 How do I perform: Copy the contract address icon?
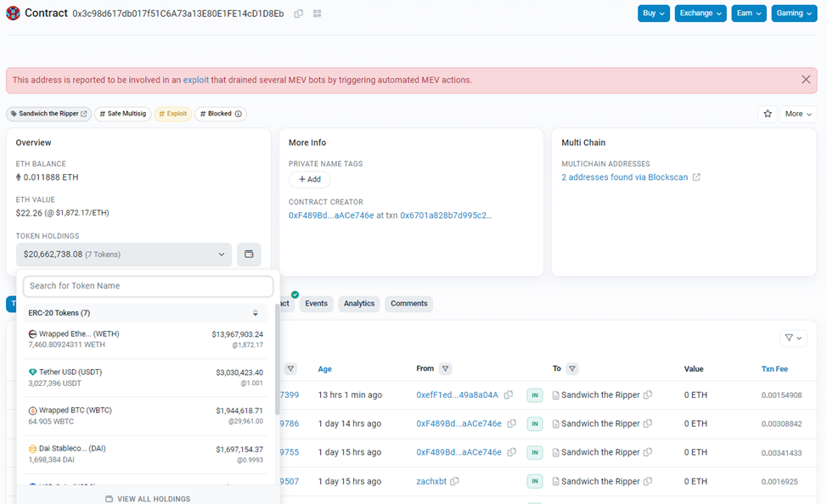pos(299,14)
